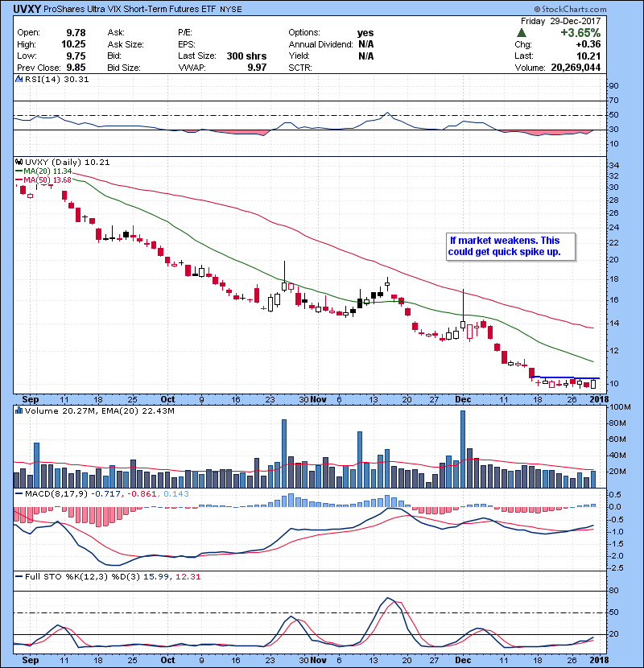Viewport: 644px width, 668px height.
Task: Click the blue annotation 'If market weakens' box
Action: tap(510, 246)
